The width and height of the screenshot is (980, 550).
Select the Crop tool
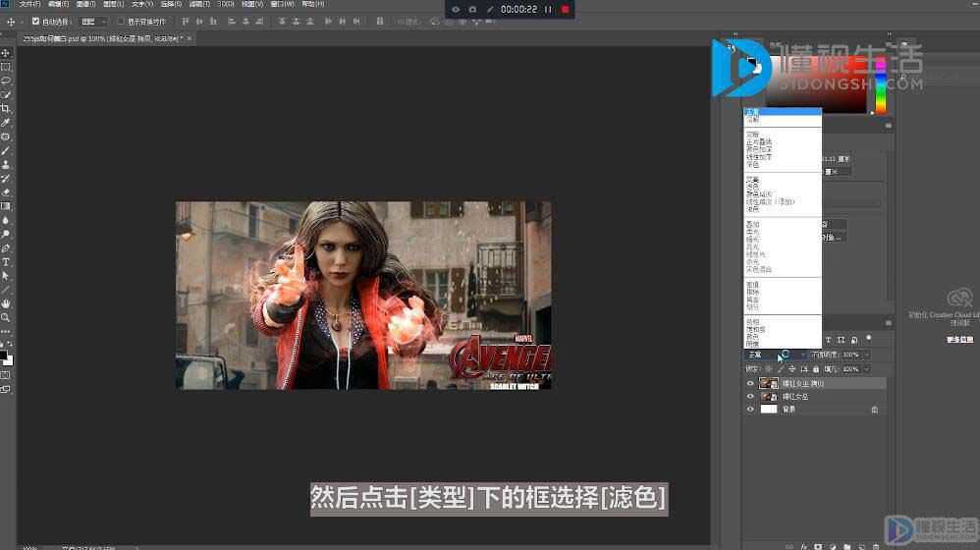point(6,108)
